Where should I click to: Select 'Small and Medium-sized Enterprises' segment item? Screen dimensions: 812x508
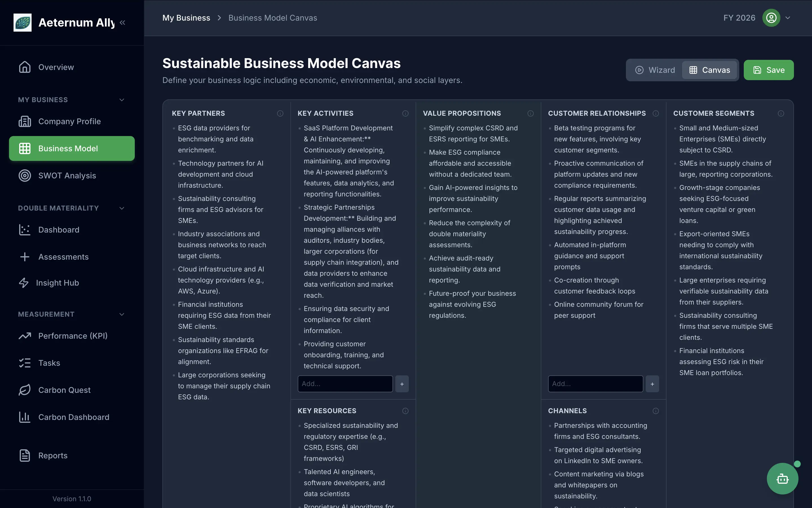[722, 139]
